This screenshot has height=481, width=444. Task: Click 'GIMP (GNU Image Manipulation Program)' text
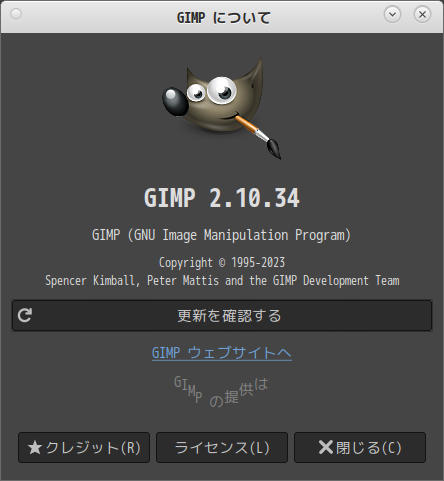(x=222, y=235)
